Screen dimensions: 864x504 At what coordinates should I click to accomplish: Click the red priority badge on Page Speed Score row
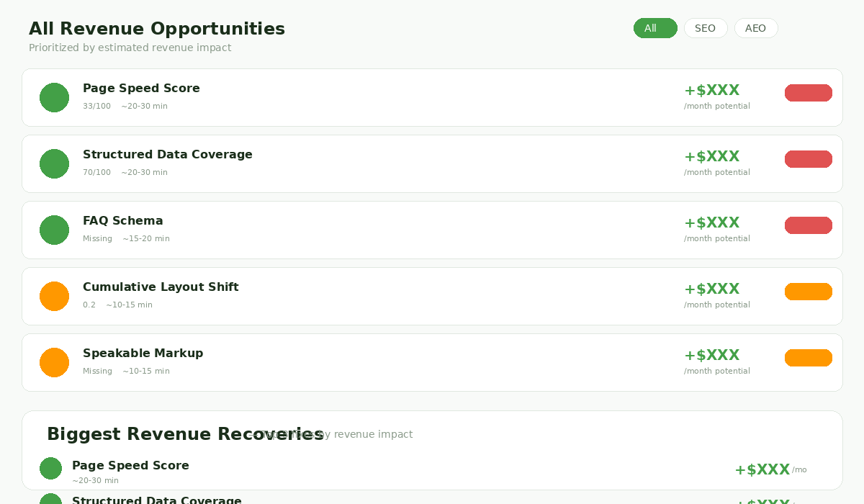pos(808,93)
